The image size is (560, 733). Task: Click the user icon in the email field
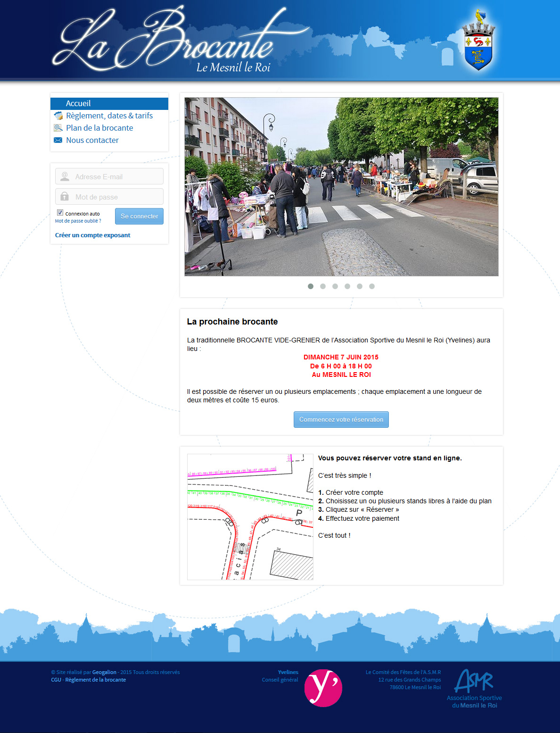tap(65, 176)
